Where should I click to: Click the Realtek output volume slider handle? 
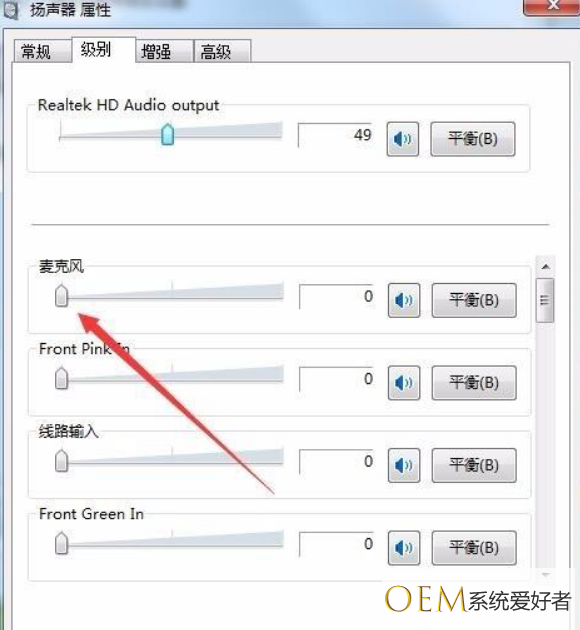coord(167,135)
